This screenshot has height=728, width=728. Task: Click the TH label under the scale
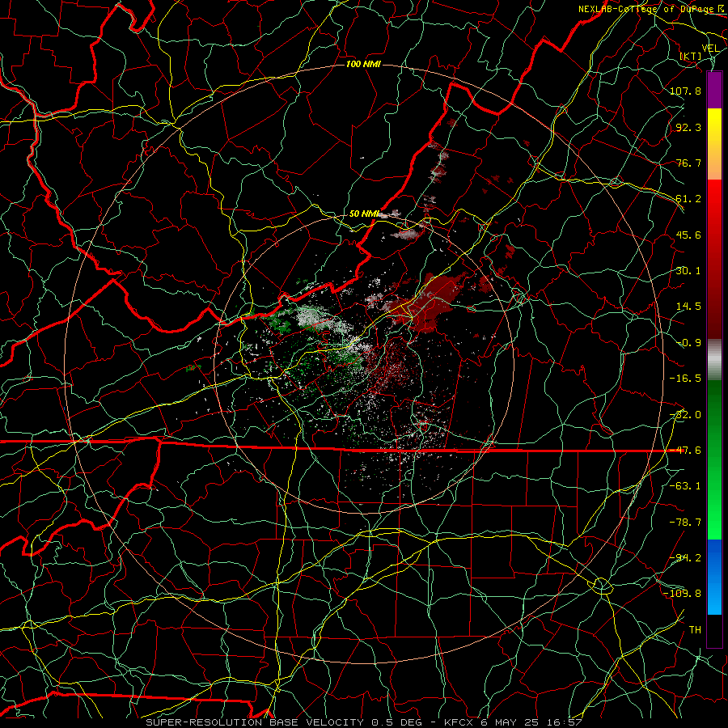pyautogui.click(x=695, y=630)
